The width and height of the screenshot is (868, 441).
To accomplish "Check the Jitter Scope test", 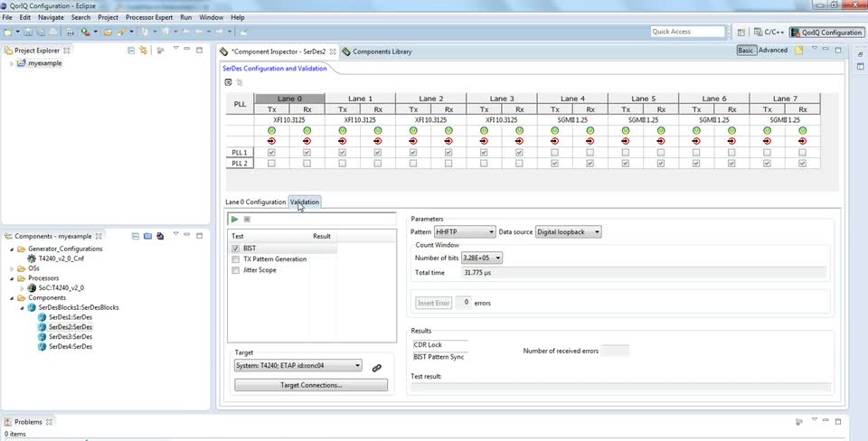I will click(236, 270).
